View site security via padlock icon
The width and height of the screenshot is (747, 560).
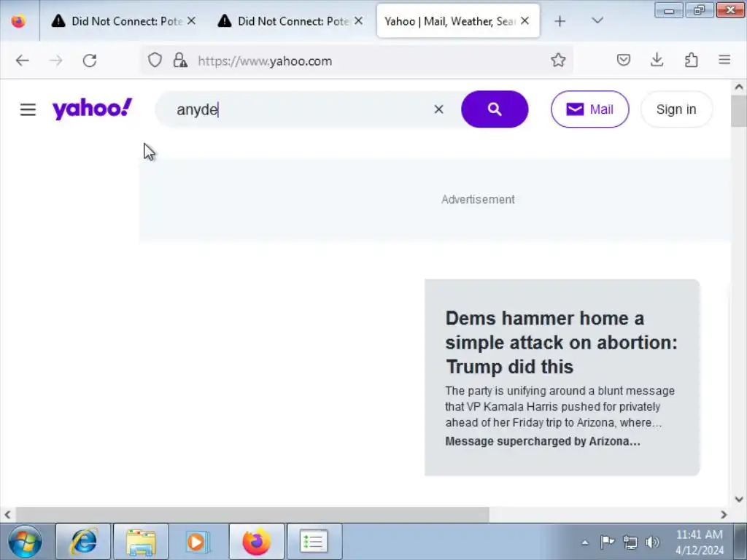(180, 60)
